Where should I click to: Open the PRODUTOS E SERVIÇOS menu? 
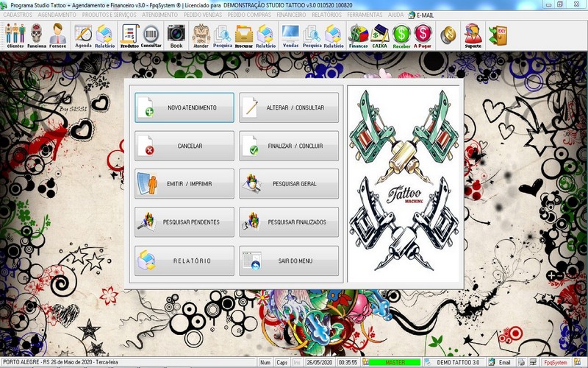tap(109, 15)
